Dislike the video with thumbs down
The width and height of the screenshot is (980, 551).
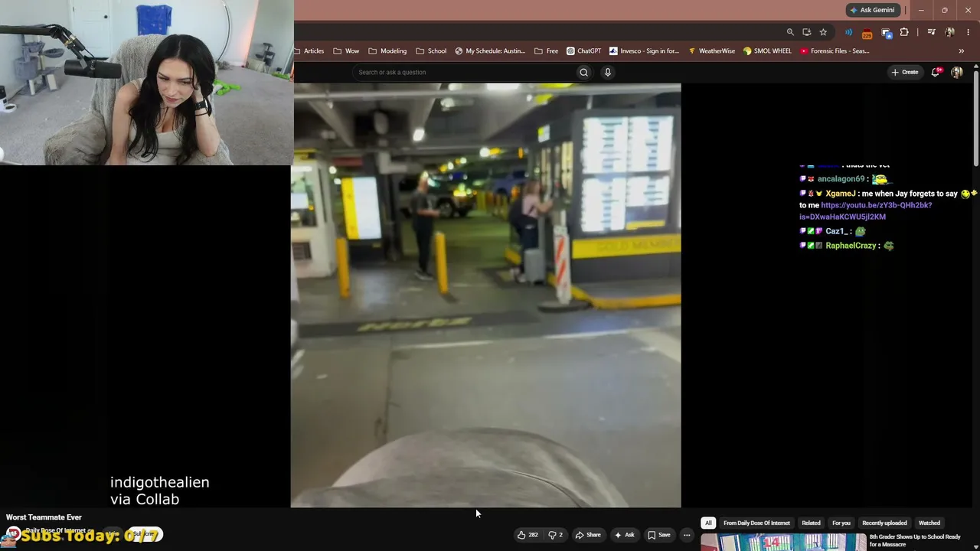[556, 535]
